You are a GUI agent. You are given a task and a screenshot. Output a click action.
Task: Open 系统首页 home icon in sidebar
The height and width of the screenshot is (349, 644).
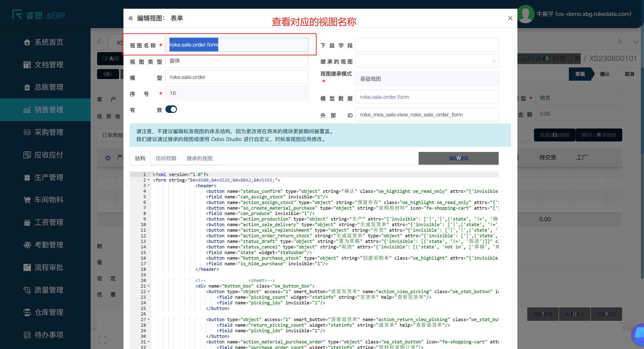point(27,42)
